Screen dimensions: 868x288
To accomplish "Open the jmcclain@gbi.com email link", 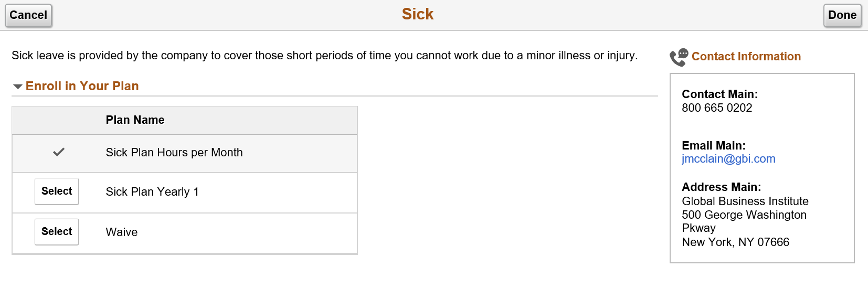I will [x=728, y=159].
